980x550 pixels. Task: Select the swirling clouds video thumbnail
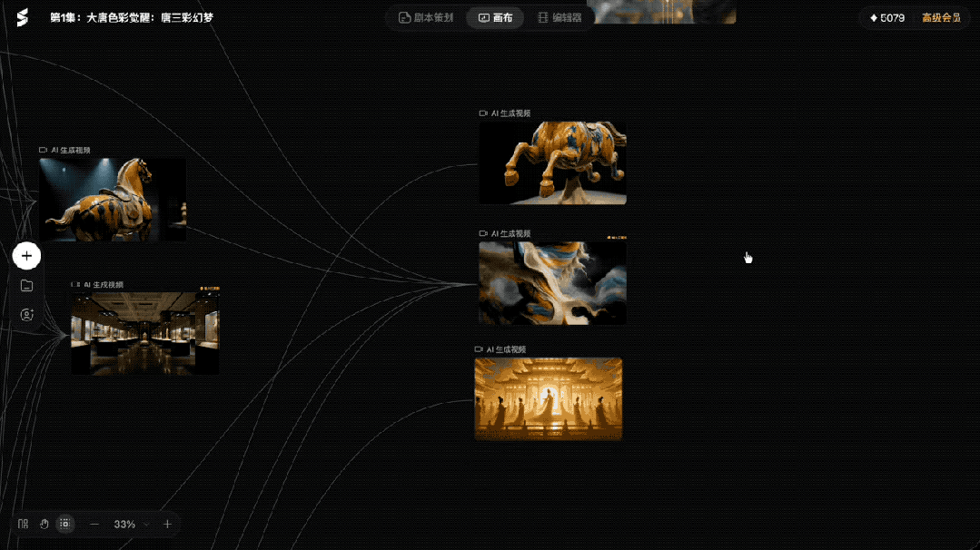tap(552, 283)
